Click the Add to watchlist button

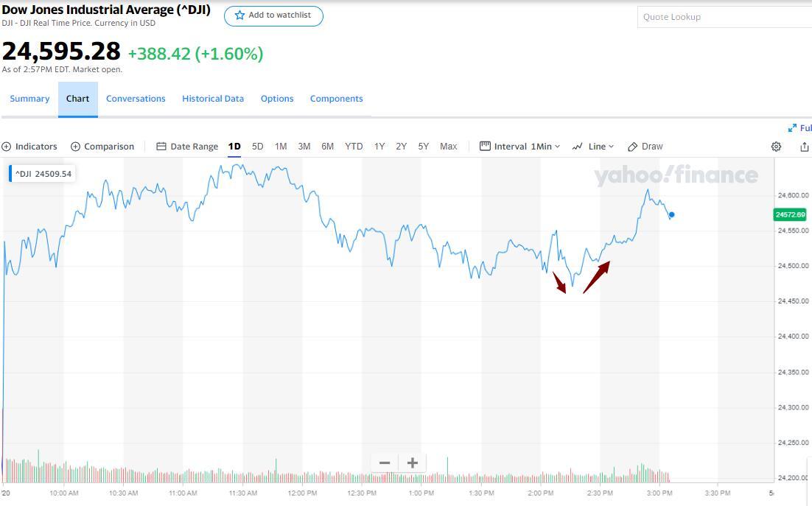[273, 15]
